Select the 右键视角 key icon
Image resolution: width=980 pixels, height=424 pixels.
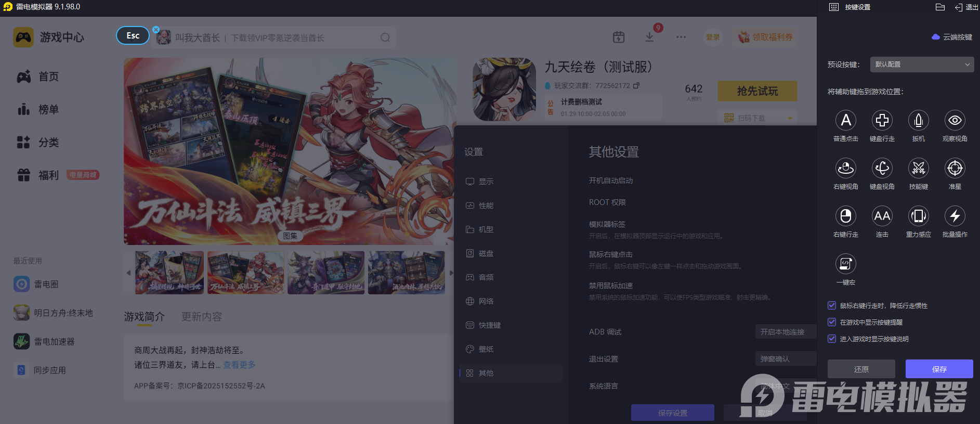click(846, 168)
